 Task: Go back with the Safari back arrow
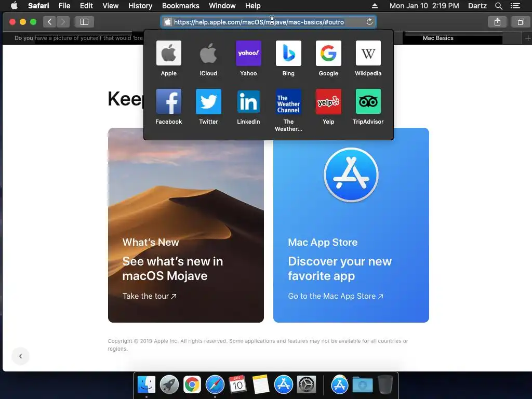click(x=49, y=22)
